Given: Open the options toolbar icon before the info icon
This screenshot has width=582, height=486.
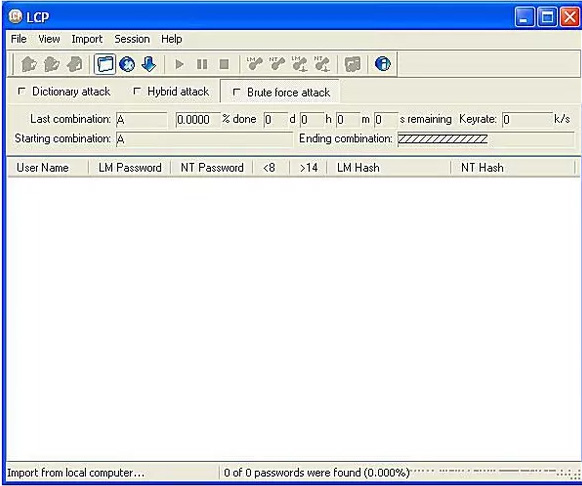Looking at the screenshot, I should tap(352, 64).
